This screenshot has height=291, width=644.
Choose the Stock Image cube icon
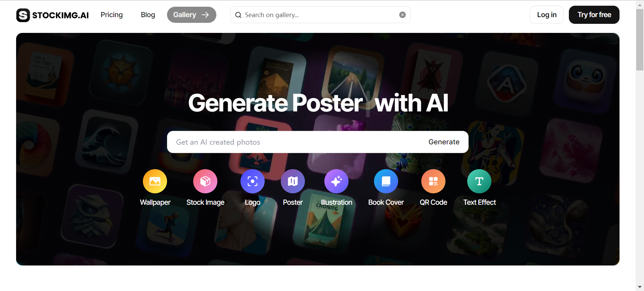click(205, 181)
